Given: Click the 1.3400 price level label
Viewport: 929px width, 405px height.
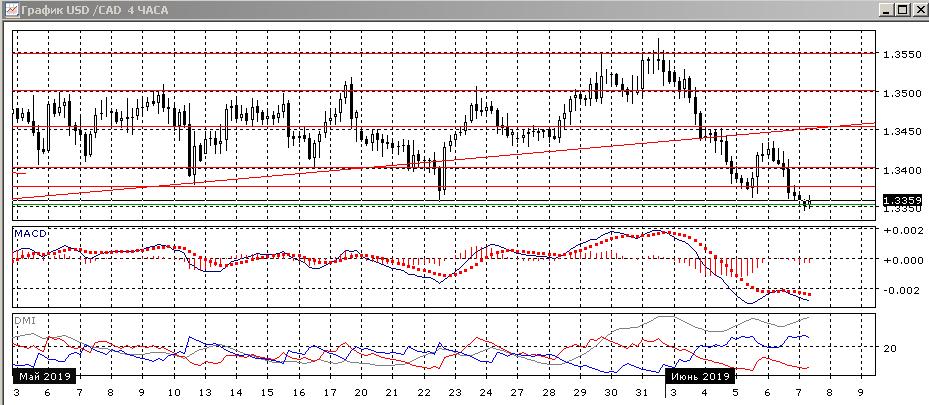Looking at the screenshot, I should coord(897,169).
